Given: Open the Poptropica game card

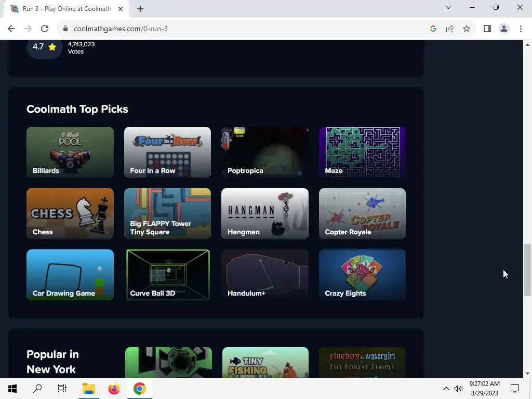Looking at the screenshot, I should pos(264,152).
